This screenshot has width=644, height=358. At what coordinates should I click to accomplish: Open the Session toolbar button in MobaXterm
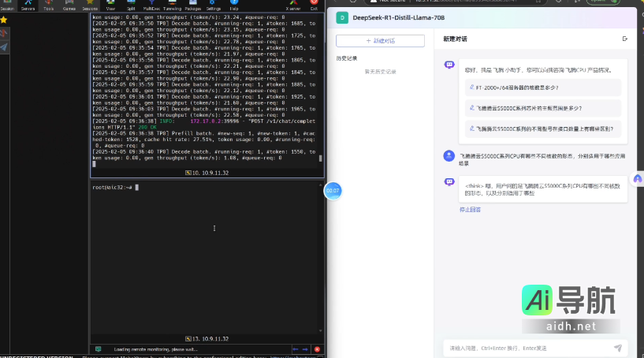[x=7, y=5]
